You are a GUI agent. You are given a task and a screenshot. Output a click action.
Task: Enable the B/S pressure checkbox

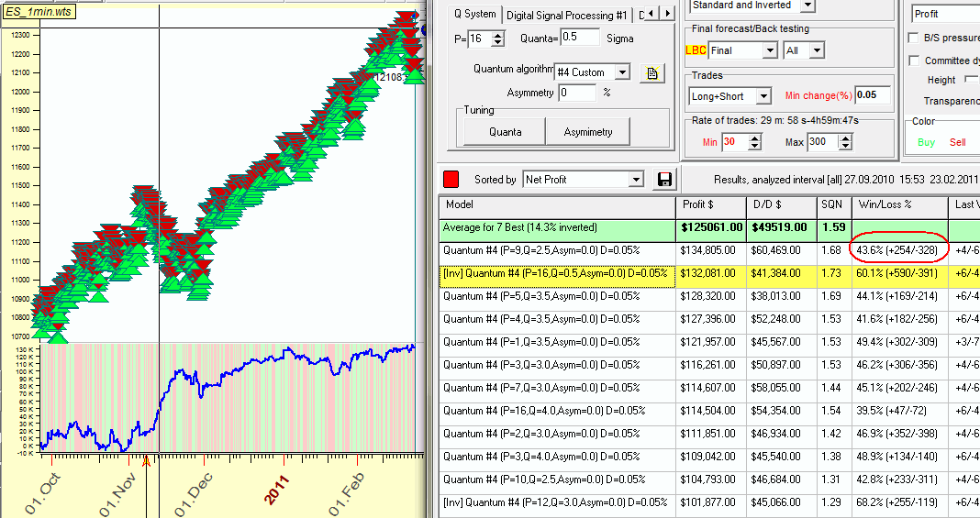[913, 39]
